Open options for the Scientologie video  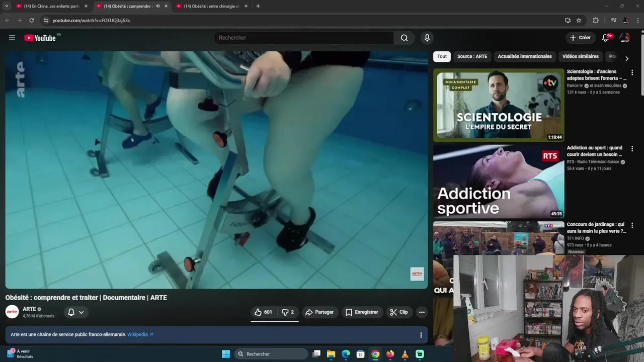[x=632, y=72]
